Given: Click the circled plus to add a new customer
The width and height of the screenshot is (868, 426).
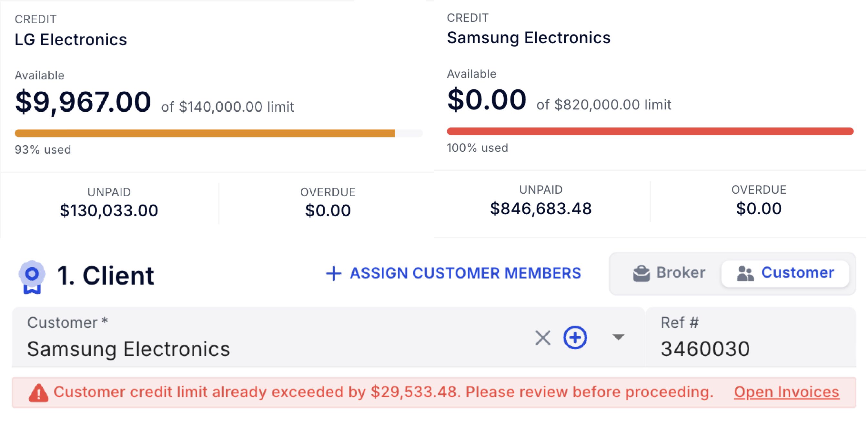Looking at the screenshot, I should coord(575,338).
